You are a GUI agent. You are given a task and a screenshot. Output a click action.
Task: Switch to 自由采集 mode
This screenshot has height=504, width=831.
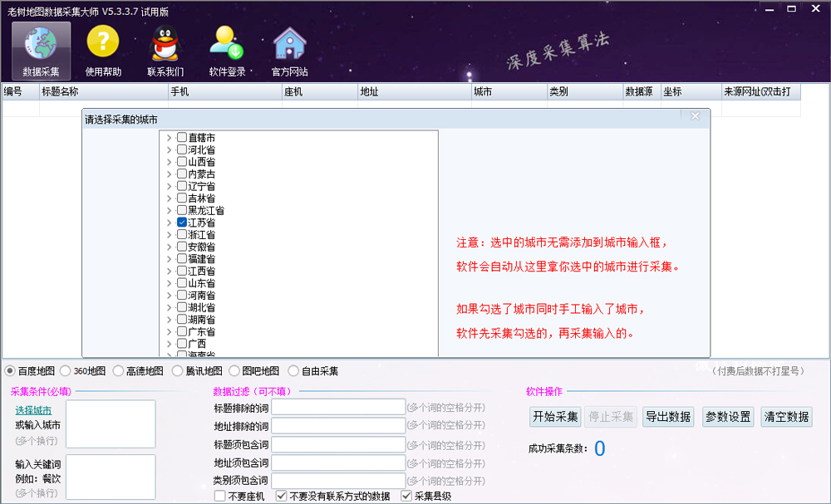pos(293,370)
